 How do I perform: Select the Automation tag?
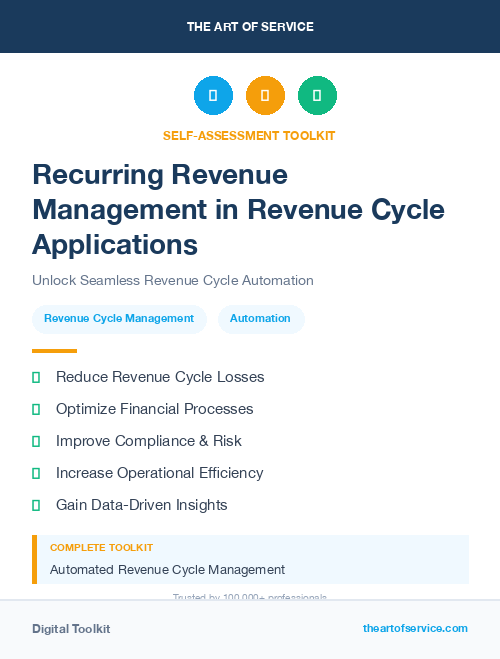click(261, 319)
